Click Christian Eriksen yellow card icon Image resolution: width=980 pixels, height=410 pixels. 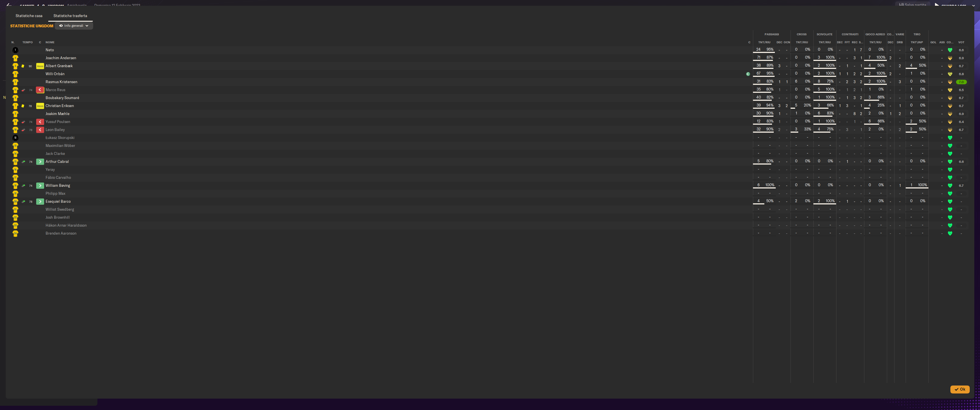click(x=23, y=106)
